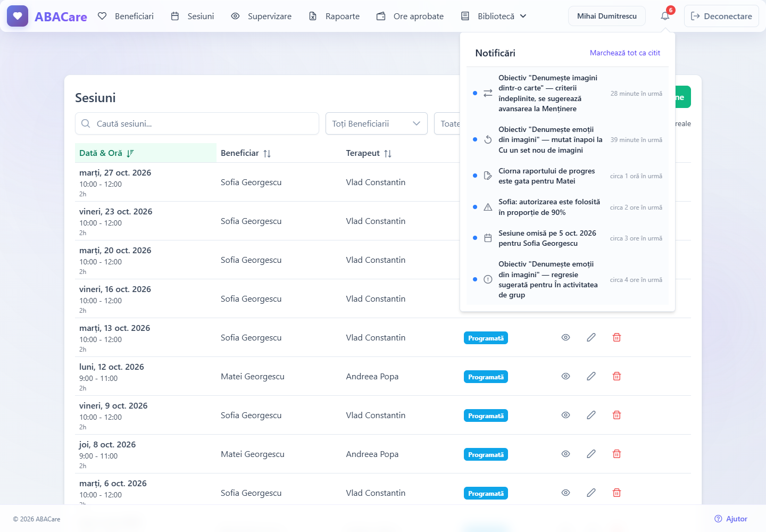Open notification about avansarea la Menținere

[568, 93]
